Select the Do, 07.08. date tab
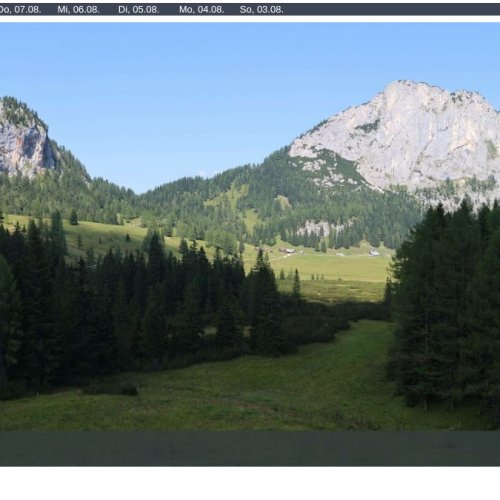500x500 pixels. click(20, 10)
